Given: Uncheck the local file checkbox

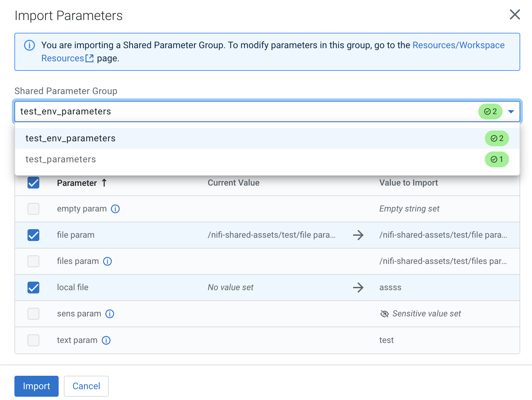Looking at the screenshot, I should pyautogui.click(x=33, y=288).
